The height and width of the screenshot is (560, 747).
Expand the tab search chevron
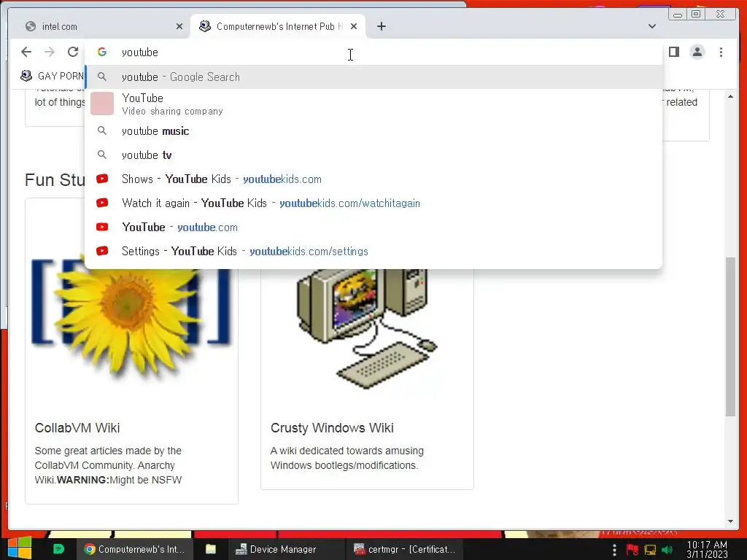[x=652, y=26]
